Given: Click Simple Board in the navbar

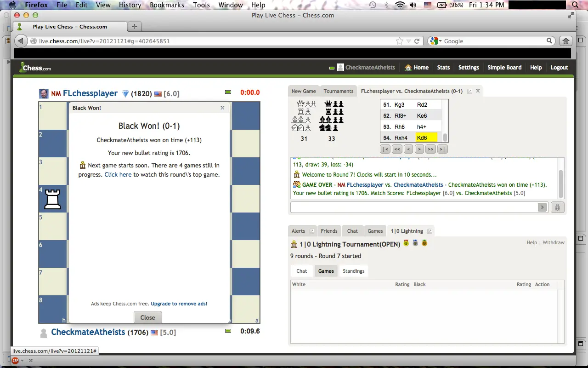Looking at the screenshot, I should 504,68.
